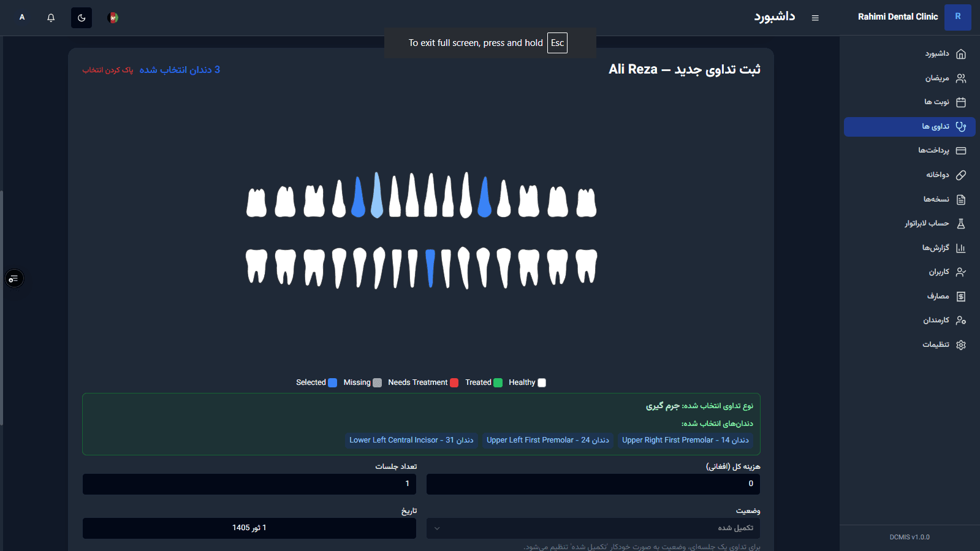
Task: Open the 'R' user avatar
Action: 958,17
